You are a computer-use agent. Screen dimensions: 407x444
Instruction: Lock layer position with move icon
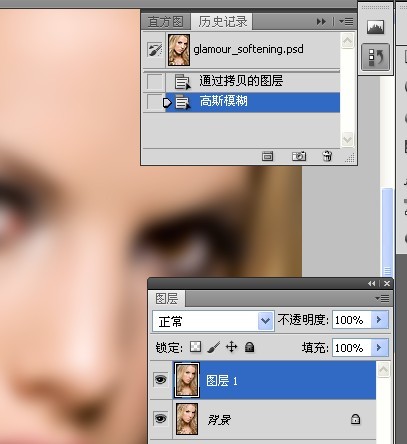click(x=232, y=347)
